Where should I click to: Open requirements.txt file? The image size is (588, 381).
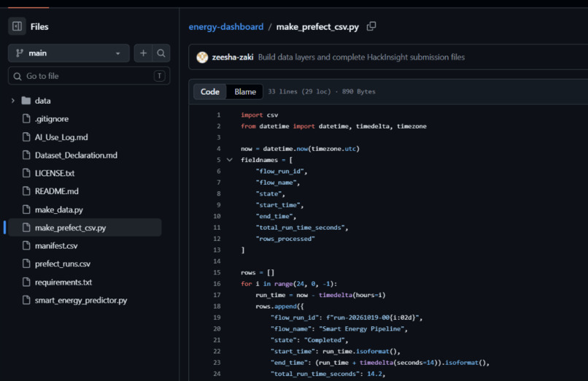63,282
